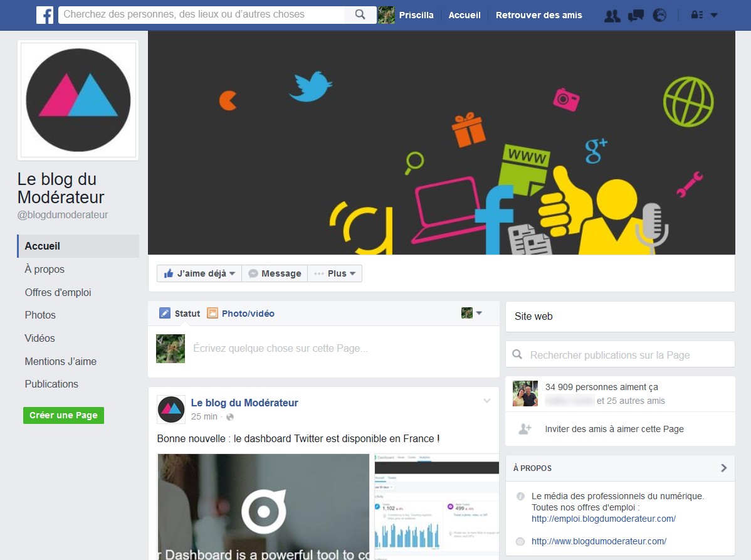
Task: Toggle the J'aime déjà like button
Action: (x=199, y=273)
